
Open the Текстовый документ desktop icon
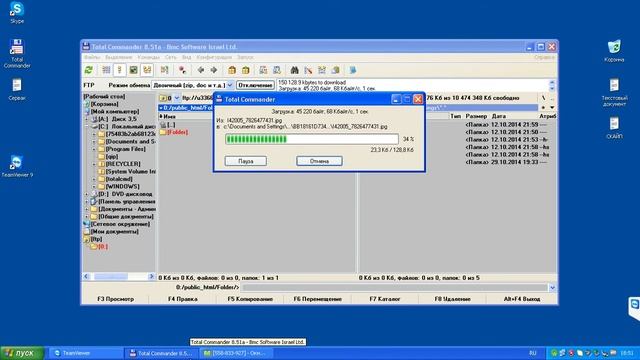(x=614, y=92)
